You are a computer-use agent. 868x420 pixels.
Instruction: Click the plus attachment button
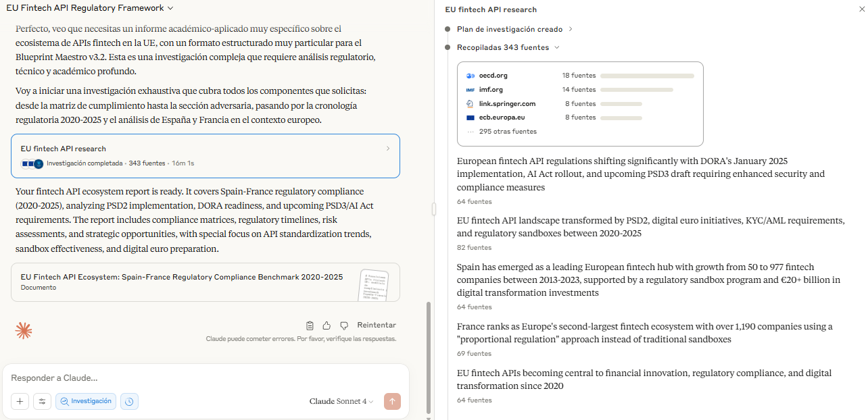tap(20, 401)
